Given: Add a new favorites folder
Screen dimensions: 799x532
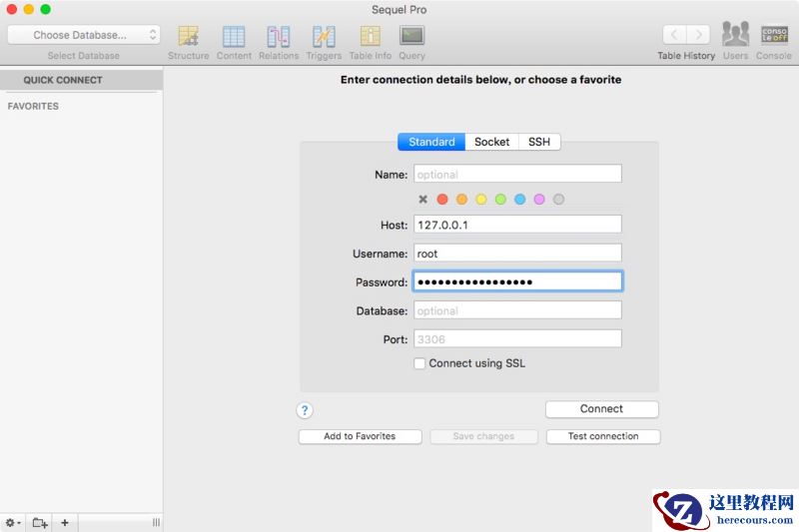Looking at the screenshot, I should tap(40, 522).
